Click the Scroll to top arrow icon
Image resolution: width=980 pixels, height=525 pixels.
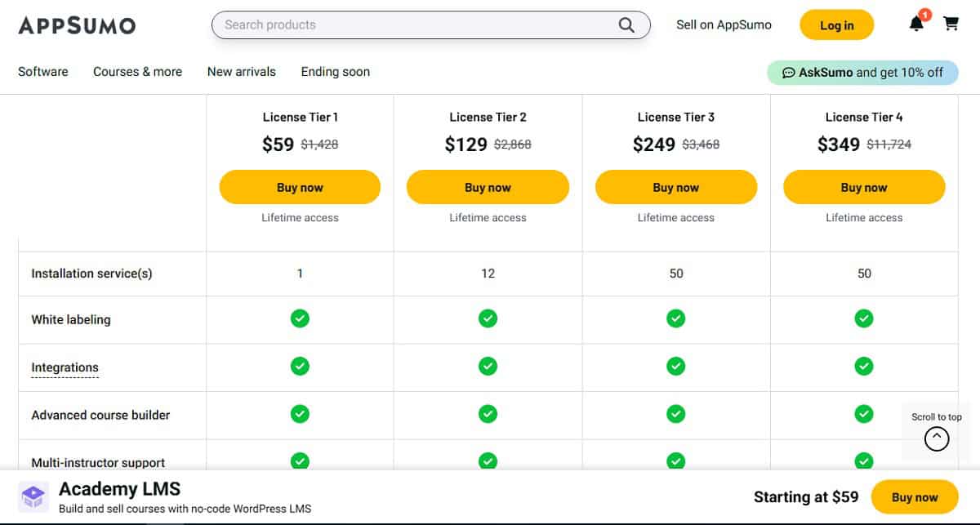937,439
